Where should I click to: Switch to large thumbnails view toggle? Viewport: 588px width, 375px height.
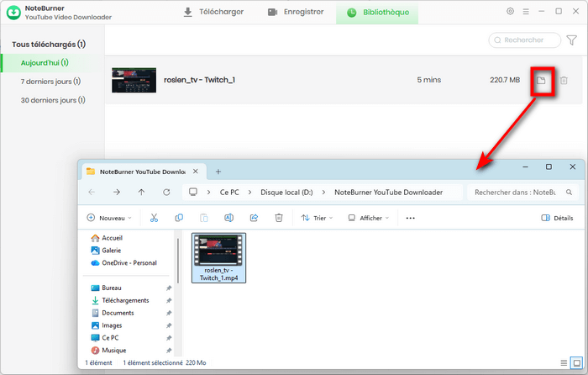(575, 362)
